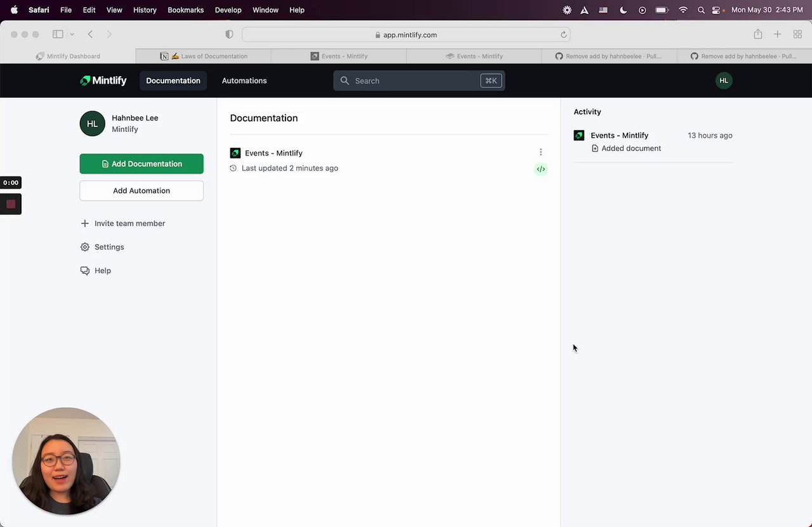Open the HL account avatar in the header

coord(724,81)
